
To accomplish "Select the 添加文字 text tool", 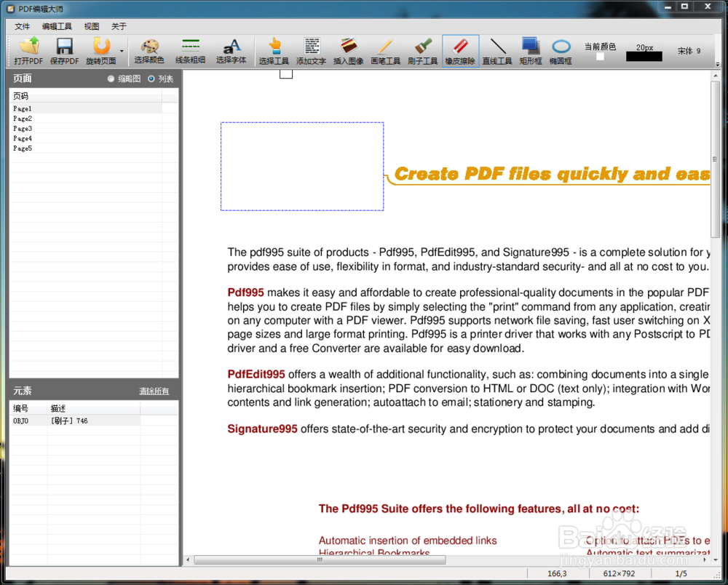I will [311, 51].
